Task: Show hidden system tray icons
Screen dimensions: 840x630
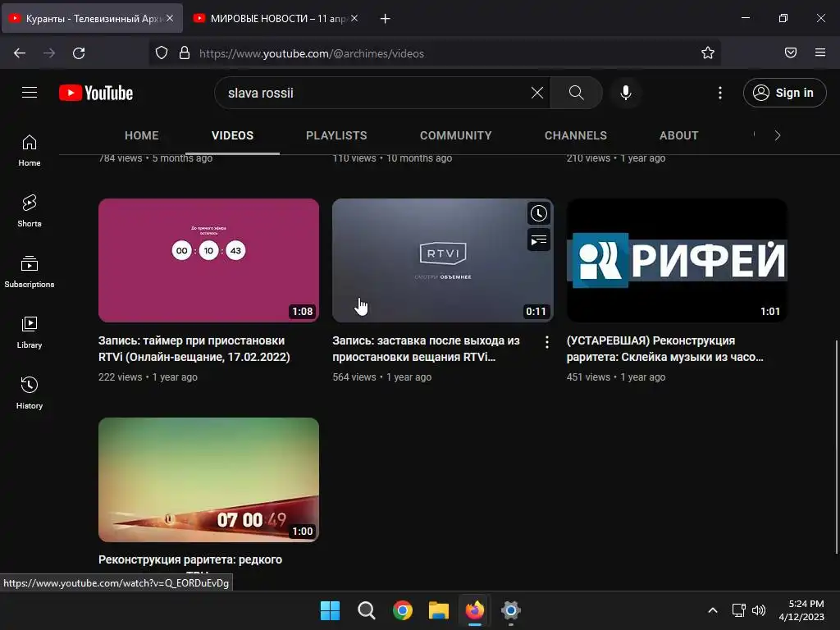Action: [713, 610]
